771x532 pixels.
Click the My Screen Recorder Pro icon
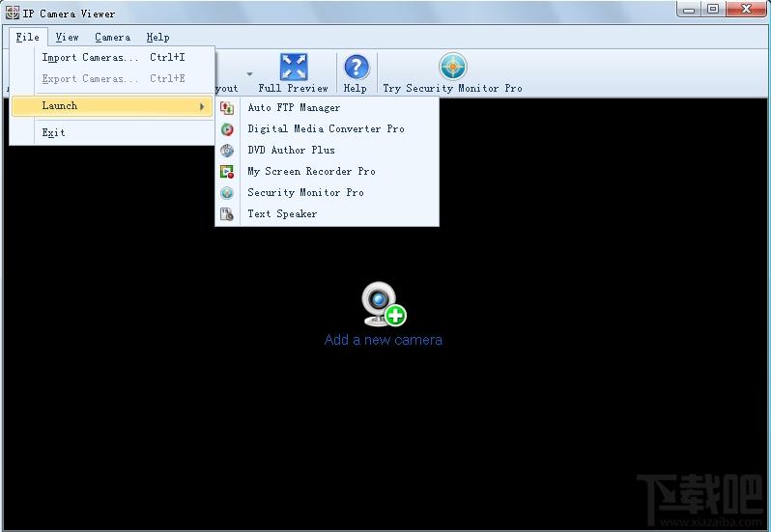pyautogui.click(x=227, y=172)
